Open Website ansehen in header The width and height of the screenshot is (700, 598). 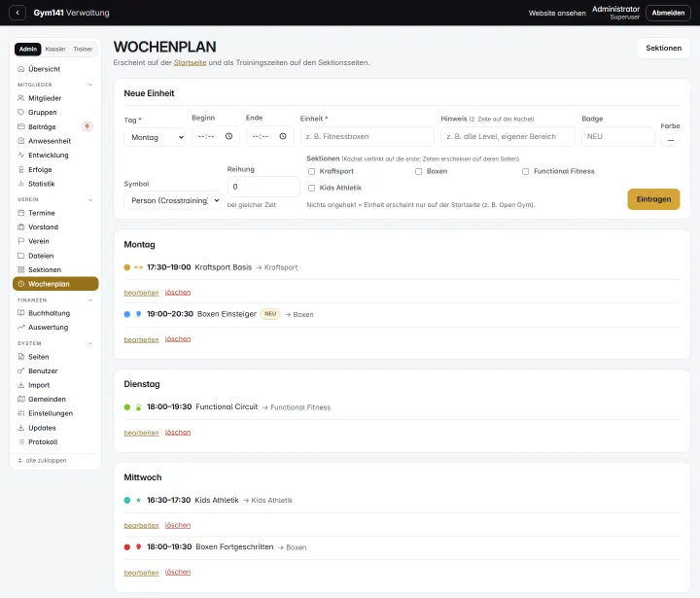pyautogui.click(x=557, y=13)
